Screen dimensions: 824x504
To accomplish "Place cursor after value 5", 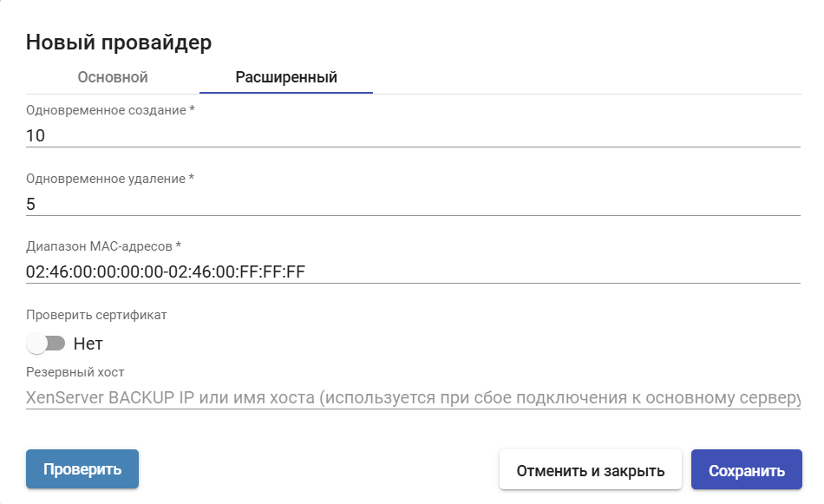I will [x=36, y=204].
